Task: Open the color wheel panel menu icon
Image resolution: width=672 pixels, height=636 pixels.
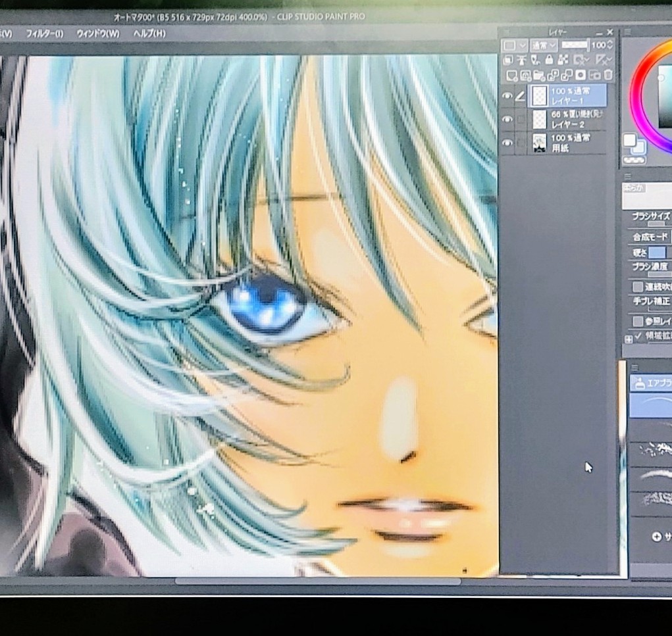Action: click(627, 32)
